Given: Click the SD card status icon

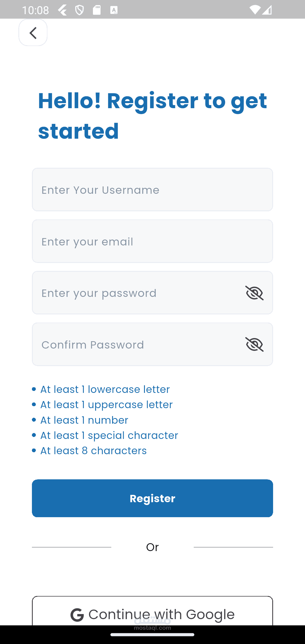Looking at the screenshot, I should 97,10.
